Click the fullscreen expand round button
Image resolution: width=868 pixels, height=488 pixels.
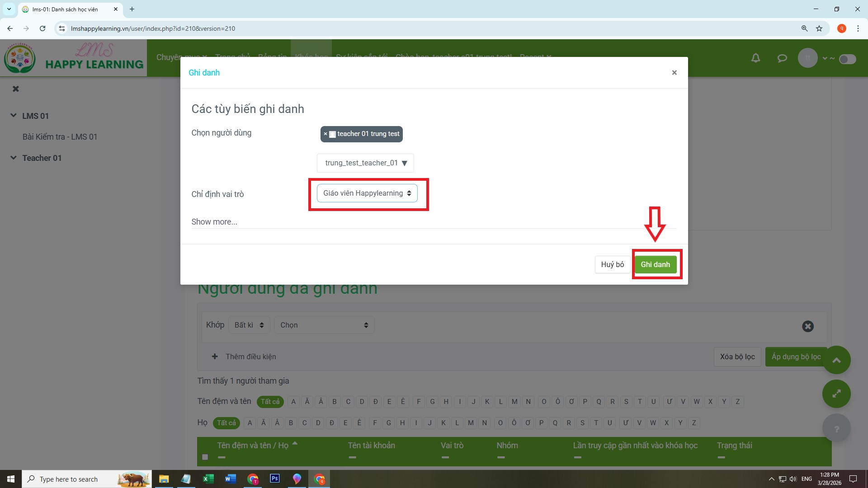836,394
